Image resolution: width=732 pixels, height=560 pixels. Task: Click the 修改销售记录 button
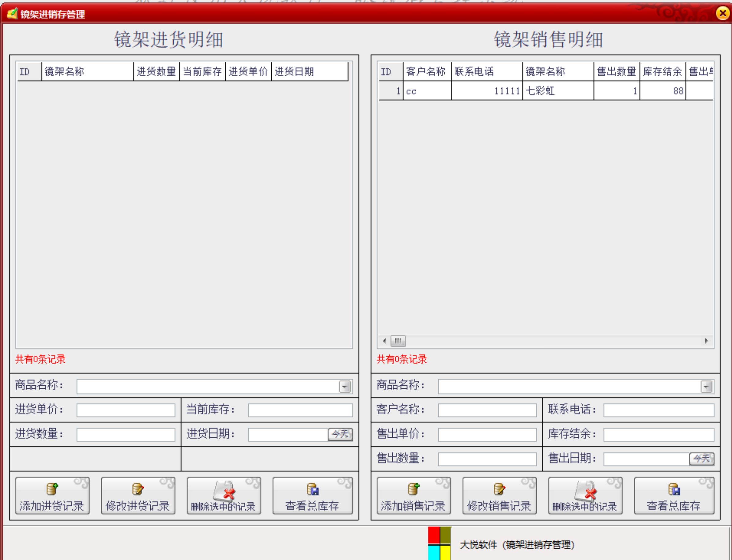[500, 495]
